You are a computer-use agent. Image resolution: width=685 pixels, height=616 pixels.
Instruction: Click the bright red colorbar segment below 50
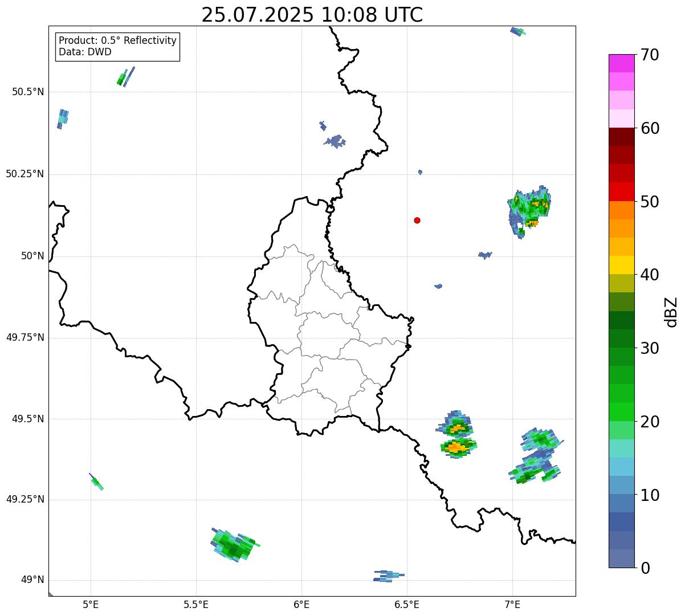[x=622, y=192]
